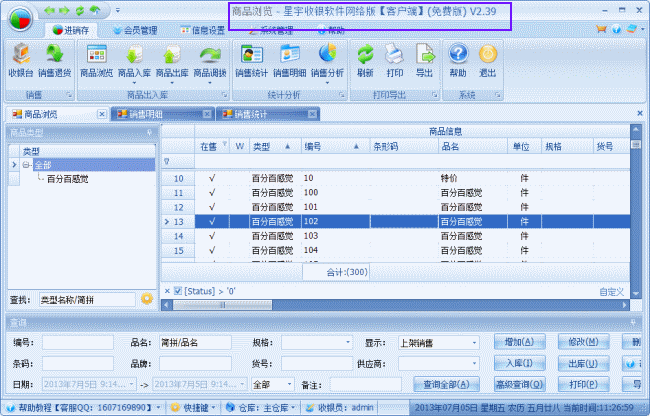The width and height of the screenshot is (650, 416).
Task: Toggle the [Status] > '0' filter checkbox
Action: click(x=178, y=291)
